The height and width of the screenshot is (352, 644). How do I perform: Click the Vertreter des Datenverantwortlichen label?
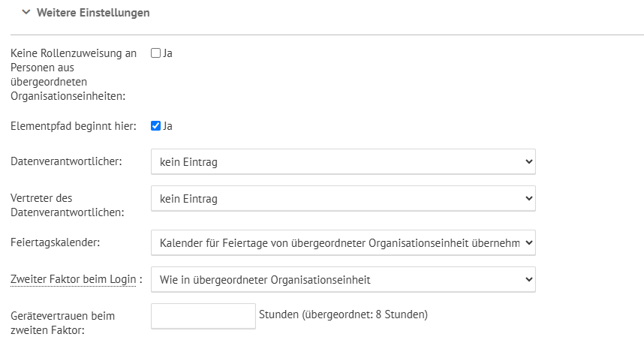(68, 205)
